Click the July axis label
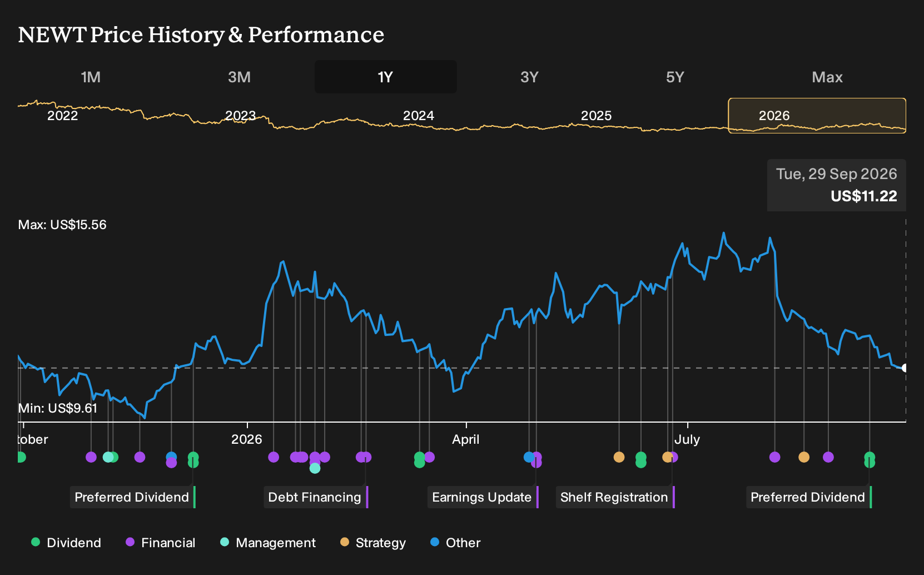This screenshot has width=924, height=575. click(687, 439)
